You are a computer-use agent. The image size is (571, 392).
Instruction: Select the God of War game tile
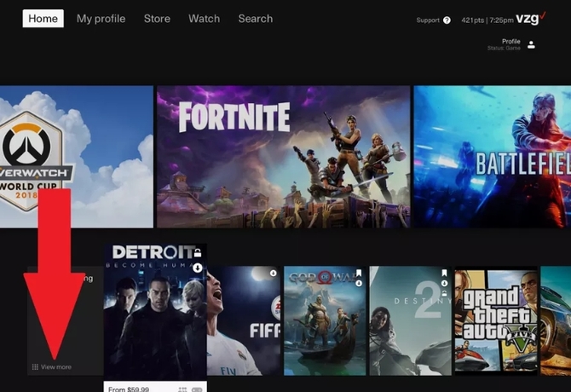coord(325,320)
